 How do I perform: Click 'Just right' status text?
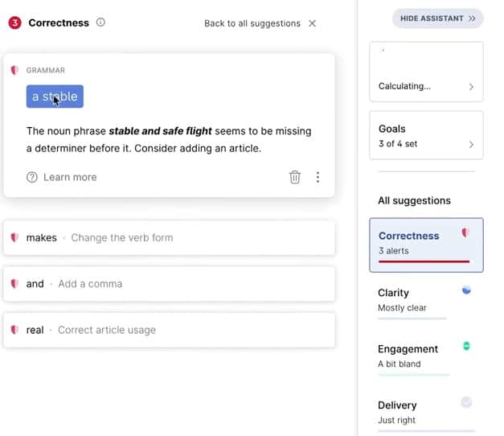(396, 420)
